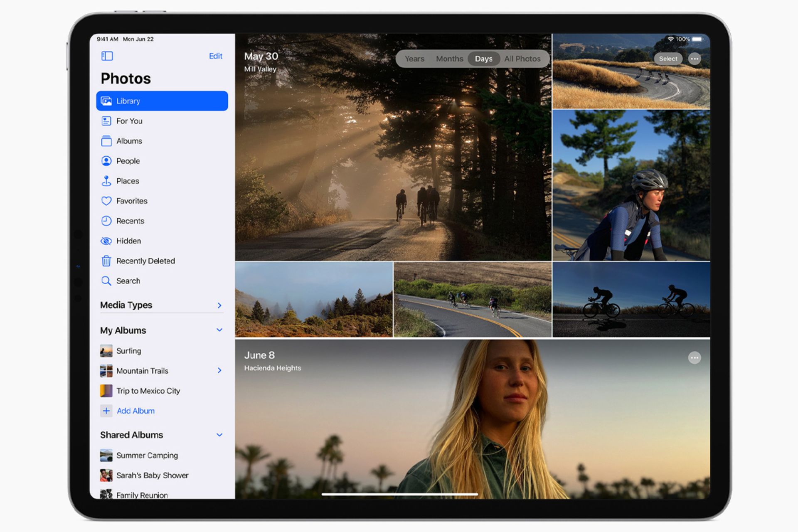Screen dimensions: 798x532
Task: Switch to the Months view tab
Action: (449, 59)
